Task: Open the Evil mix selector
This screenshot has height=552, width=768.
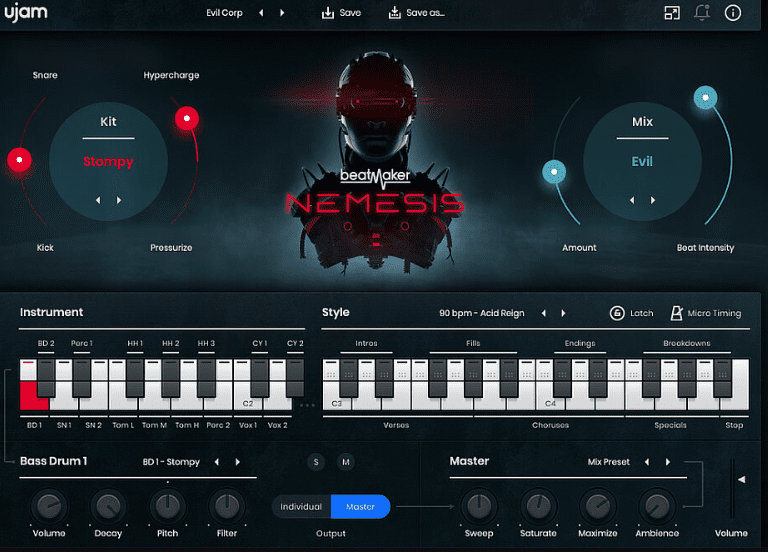Action: tap(642, 161)
